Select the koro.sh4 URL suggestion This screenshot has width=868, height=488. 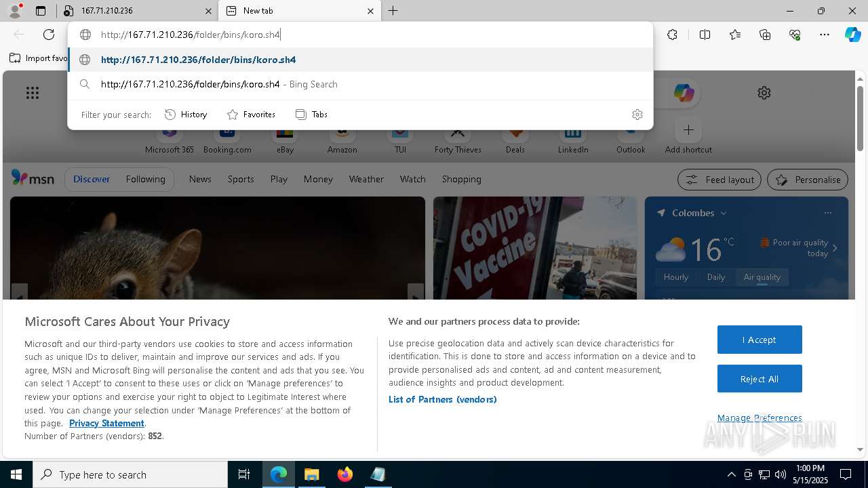[361, 60]
